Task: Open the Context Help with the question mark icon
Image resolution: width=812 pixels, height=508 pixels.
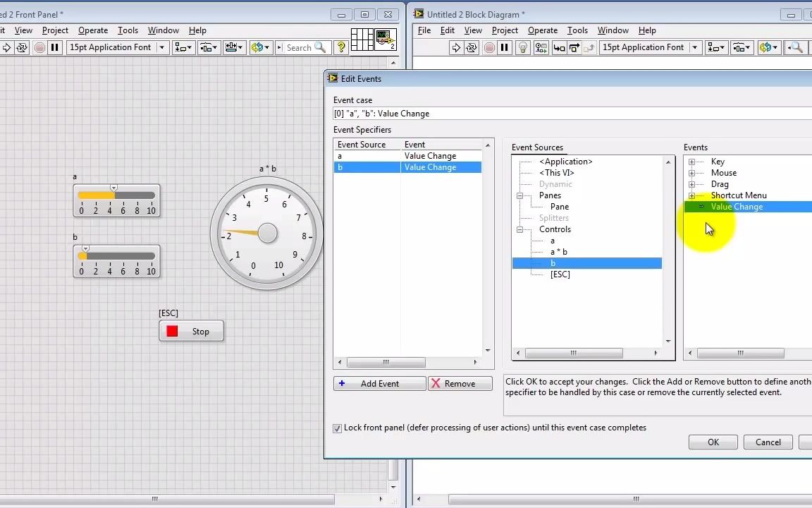Action: tap(340, 47)
